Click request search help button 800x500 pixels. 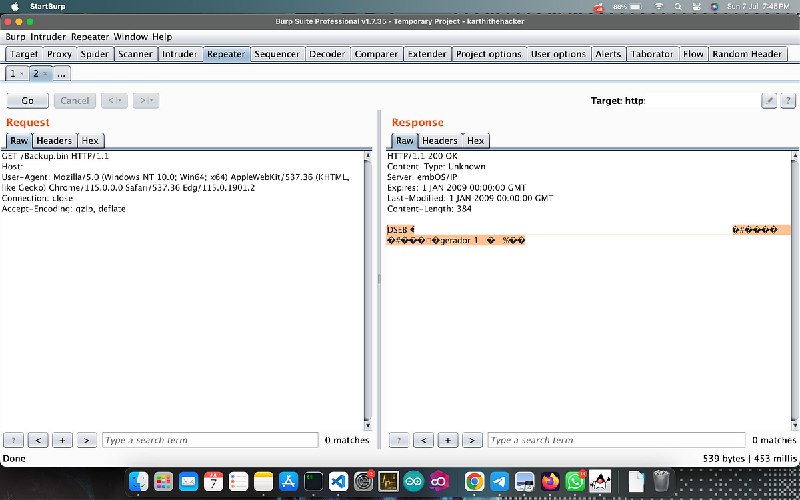[x=13, y=440]
